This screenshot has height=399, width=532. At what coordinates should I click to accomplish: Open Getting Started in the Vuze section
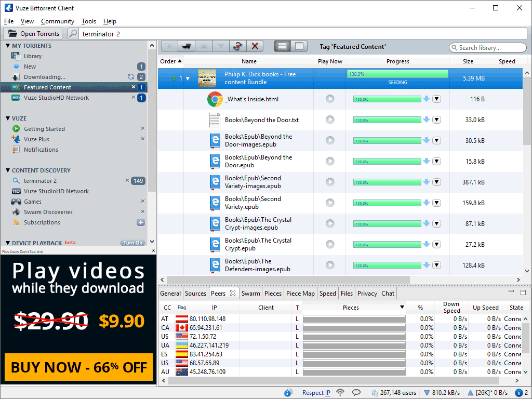[x=44, y=129]
